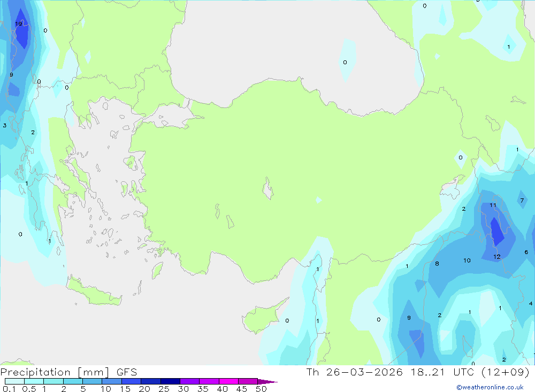The image size is (535, 392).
Task: Click the '8' precipitation value on map
Action: point(437,263)
